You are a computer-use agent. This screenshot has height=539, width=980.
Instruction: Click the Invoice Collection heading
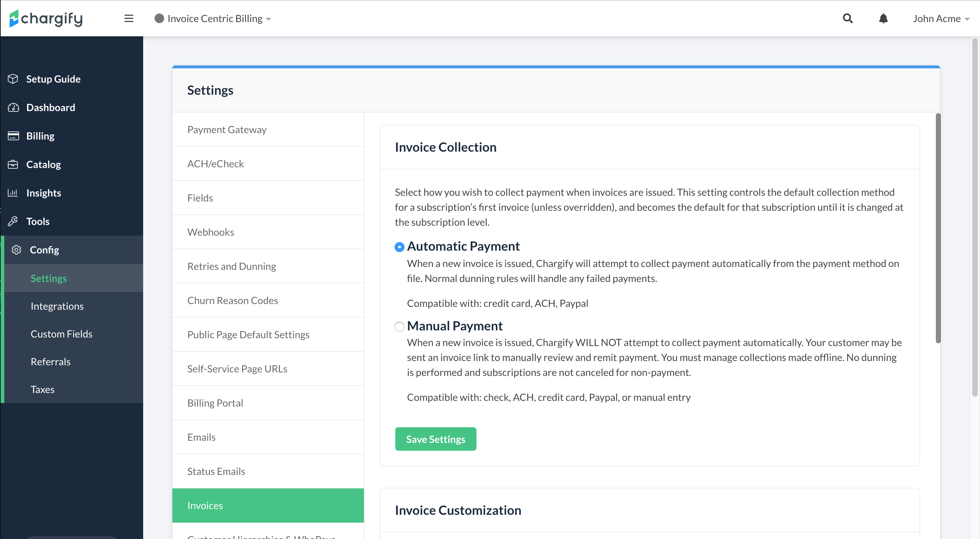[x=445, y=147]
